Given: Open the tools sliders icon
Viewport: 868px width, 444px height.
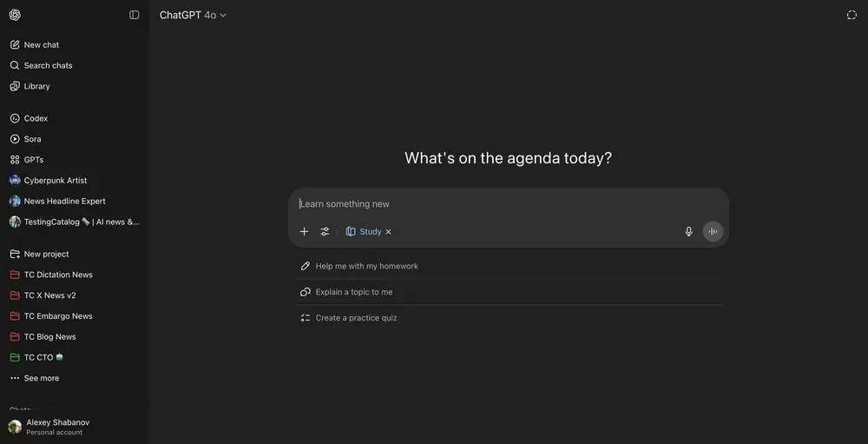Looking at the screenshot, I should coord(325,232).
